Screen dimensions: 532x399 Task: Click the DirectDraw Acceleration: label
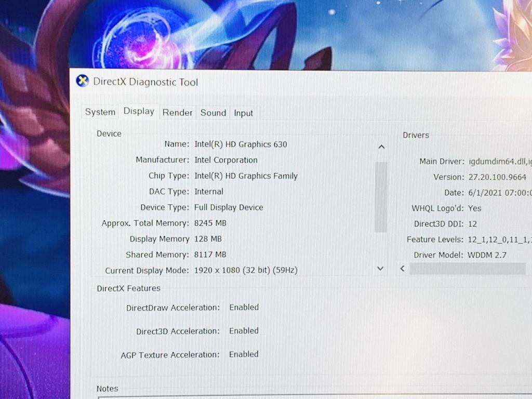pyautogui.click(x=173, y=308)
